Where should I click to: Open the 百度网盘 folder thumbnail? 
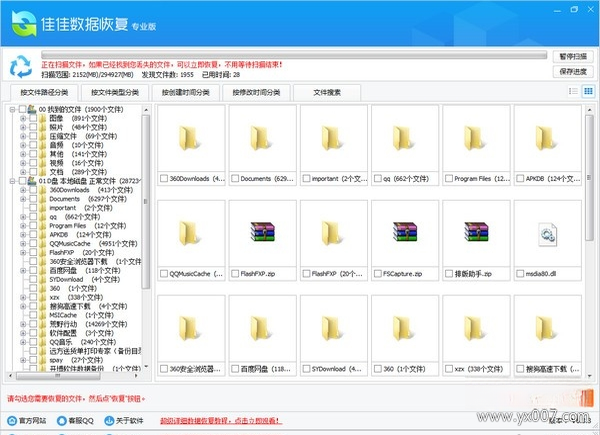261,328
